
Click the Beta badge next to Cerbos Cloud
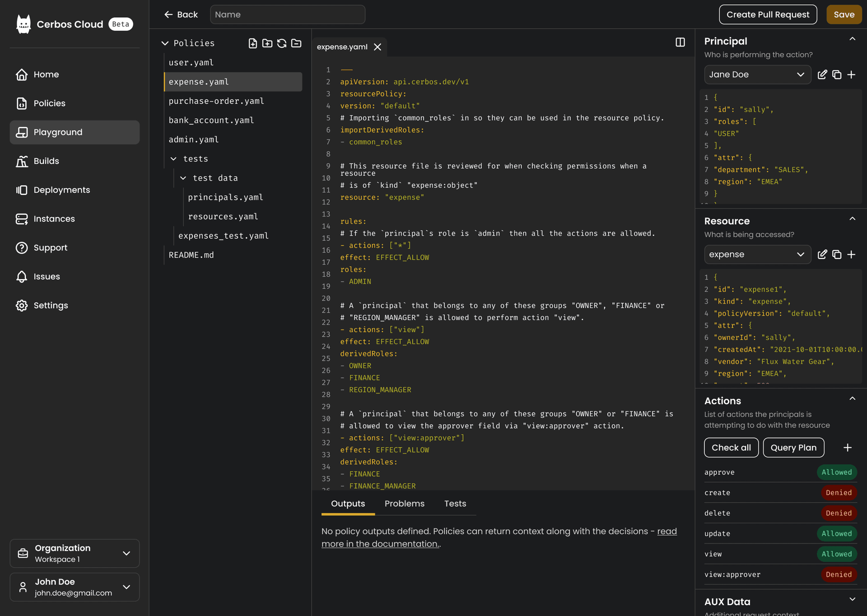coord(121,24)
